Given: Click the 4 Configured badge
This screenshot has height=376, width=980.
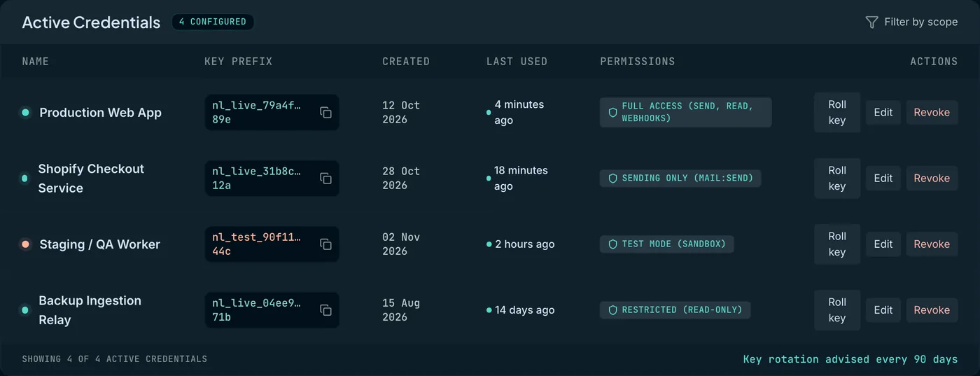Looking at the screenshot, I should pyautogui.click(x=213, y=22).
